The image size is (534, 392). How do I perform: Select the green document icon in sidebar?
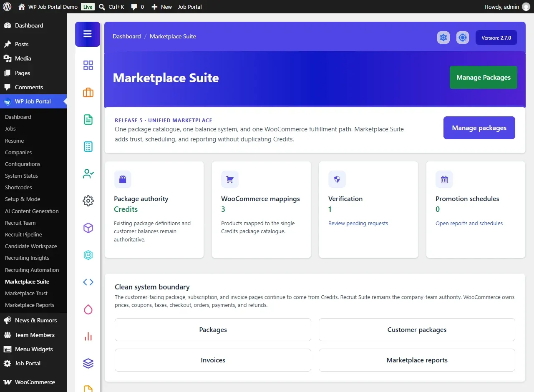tap(88, 120)
